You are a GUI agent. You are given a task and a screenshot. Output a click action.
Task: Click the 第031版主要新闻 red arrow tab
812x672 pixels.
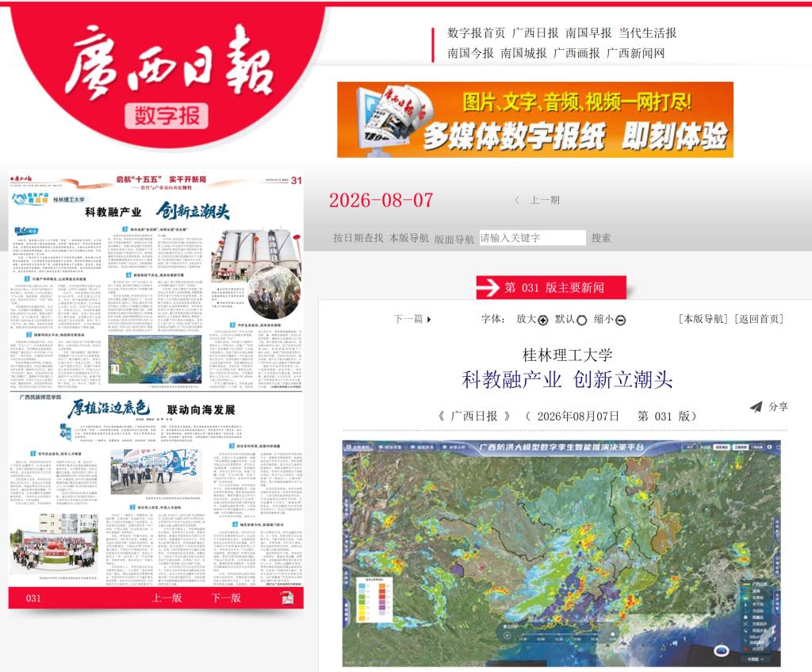551,287
